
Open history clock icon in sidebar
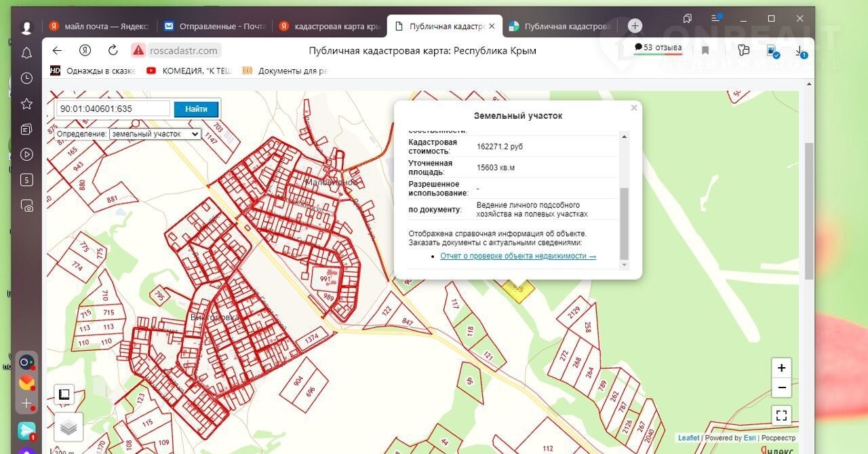click(26, 78)
